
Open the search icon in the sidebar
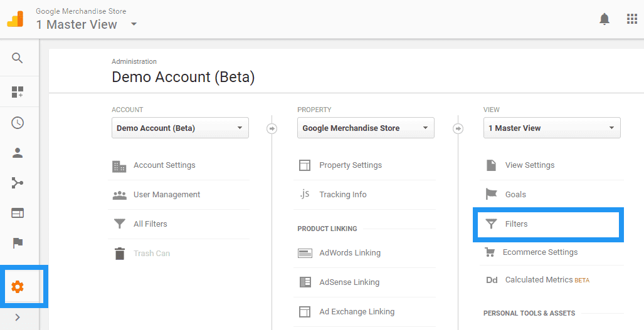[x=18, y=58]
